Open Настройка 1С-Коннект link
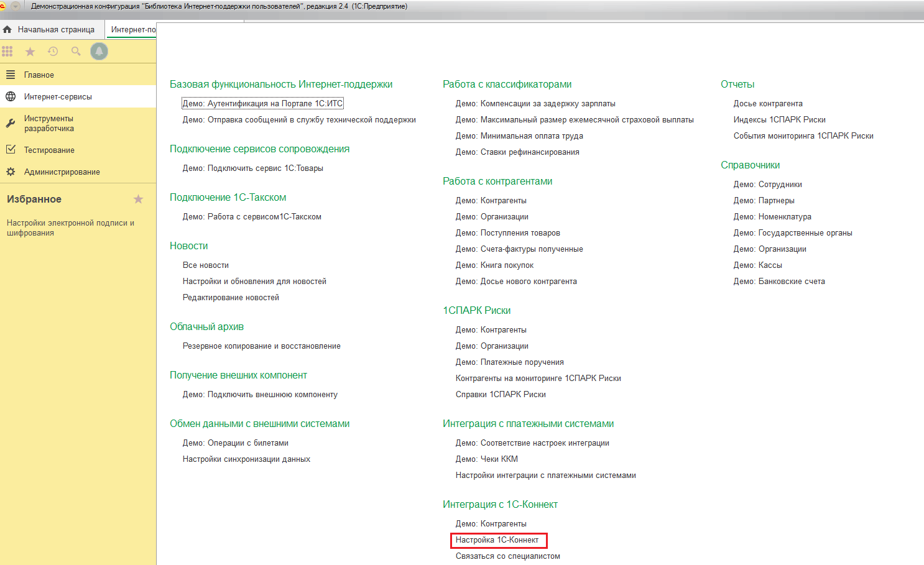 coord(497,540)
